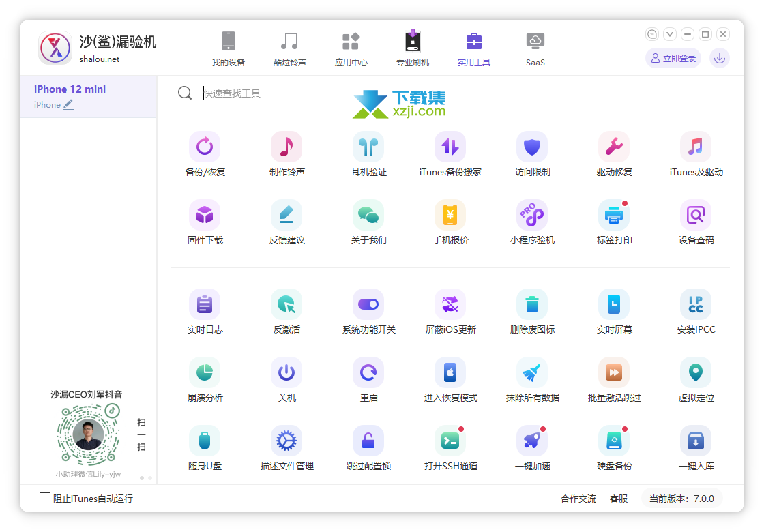Open the 屏蔽iOS更新 tool

tap(450, 304)
